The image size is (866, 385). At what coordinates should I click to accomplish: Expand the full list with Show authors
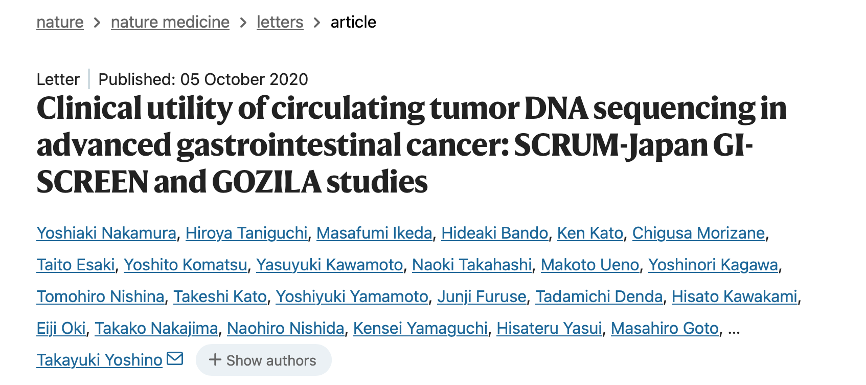263,360
